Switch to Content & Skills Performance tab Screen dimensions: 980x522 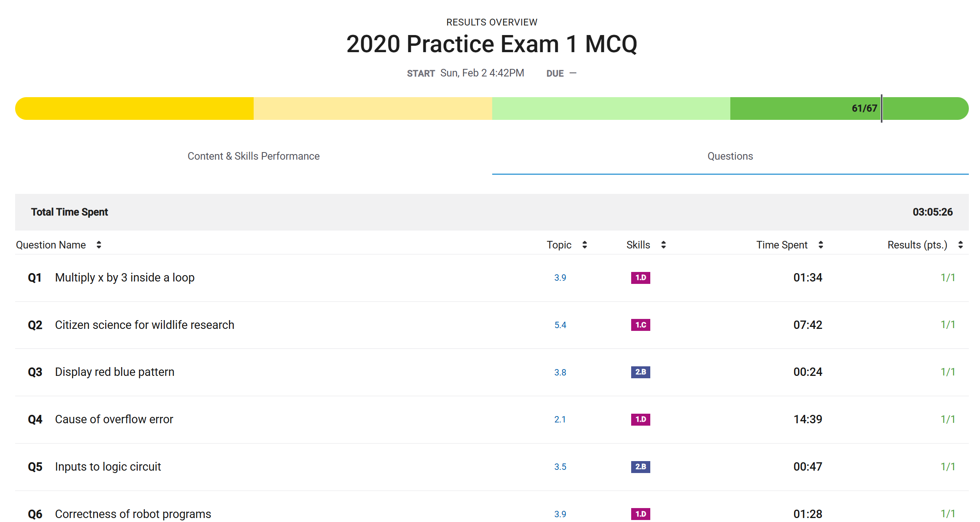pos(253,156)
